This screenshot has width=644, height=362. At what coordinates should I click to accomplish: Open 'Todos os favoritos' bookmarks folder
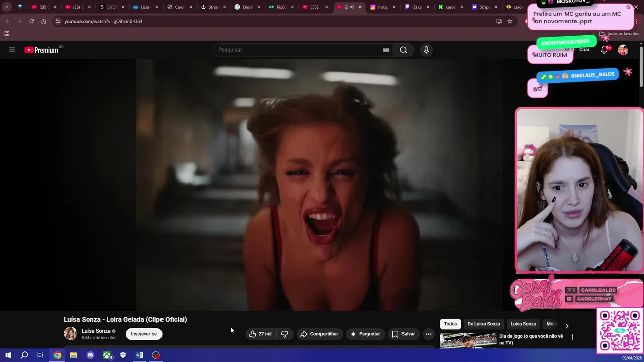[x=619, y=34]
